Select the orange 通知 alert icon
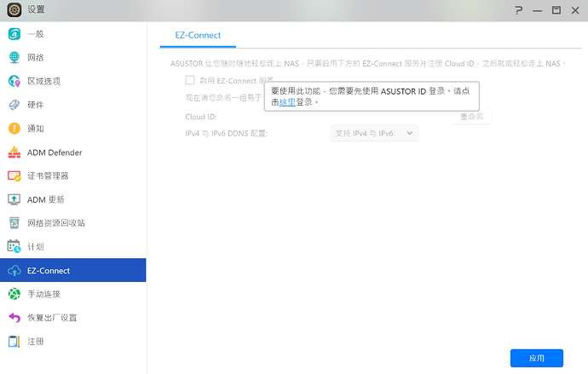This screenshot has height=374, width=588. tap(14, 129)
